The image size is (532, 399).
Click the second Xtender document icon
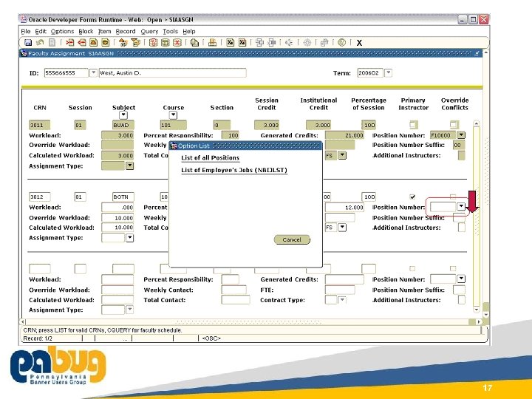(x=242, y=42)
